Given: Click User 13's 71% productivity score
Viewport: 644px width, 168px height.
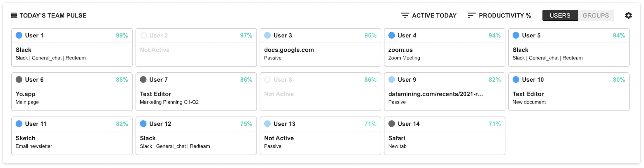Looking at the screenshot, I should click(370, 124).
